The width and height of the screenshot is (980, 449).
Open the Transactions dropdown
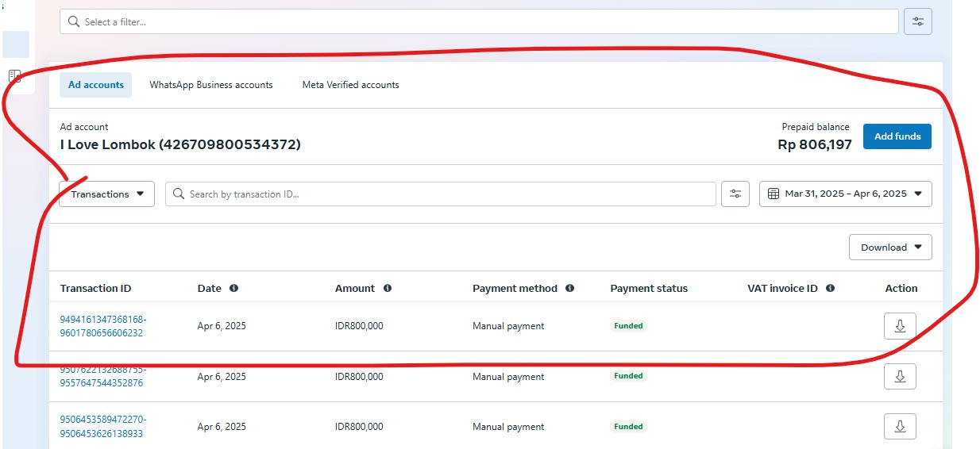106,194
